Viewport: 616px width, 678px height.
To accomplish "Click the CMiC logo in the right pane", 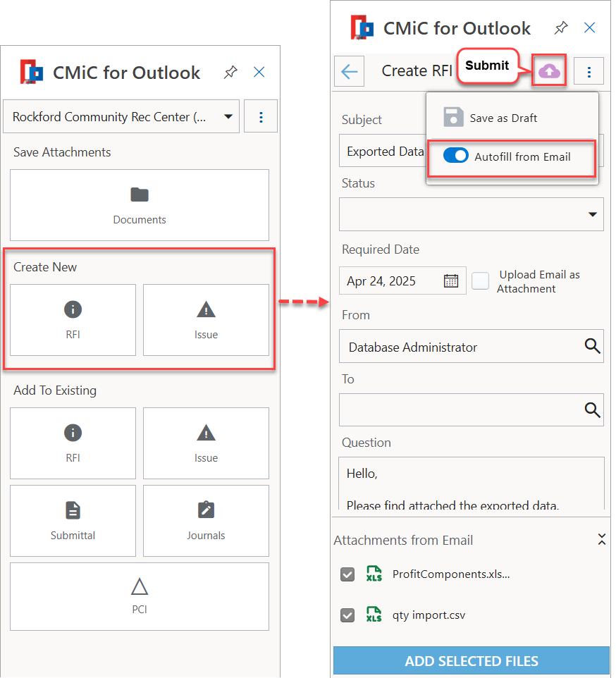I will click(x=362, y=27).
